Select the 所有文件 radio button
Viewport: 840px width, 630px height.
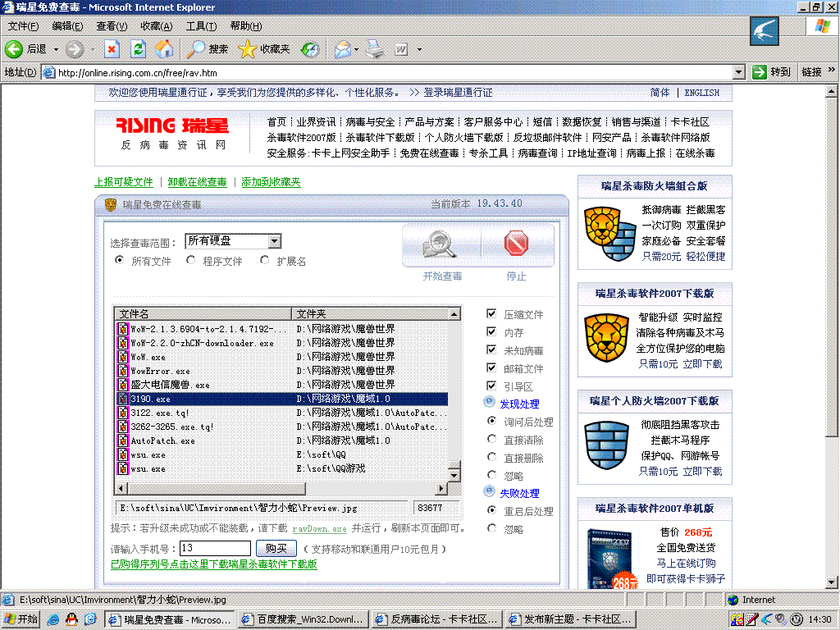(120, 260)
